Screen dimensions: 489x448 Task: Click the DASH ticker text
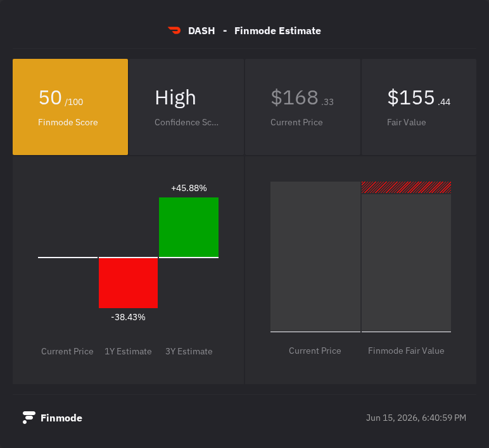point(201,31)
